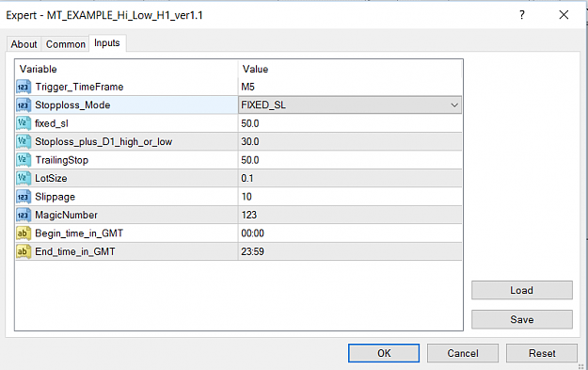
Task: Click the string icon beside Begin_time_in_GMT
Action: [x=24, y=233]
